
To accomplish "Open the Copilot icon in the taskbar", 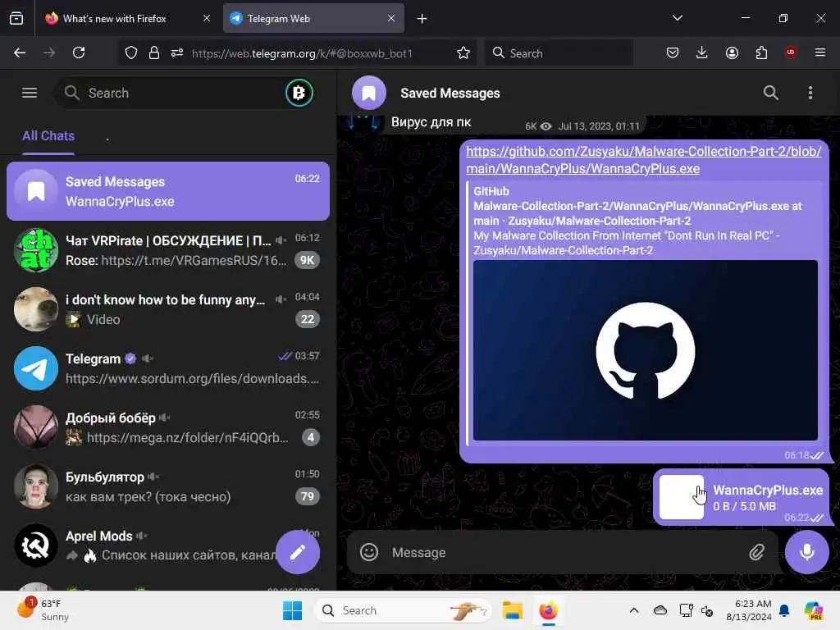I will (814, 610).
